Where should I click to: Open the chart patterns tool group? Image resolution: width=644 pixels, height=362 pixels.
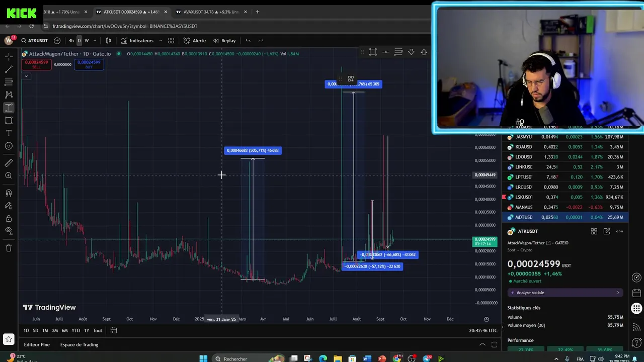point(9,95)
